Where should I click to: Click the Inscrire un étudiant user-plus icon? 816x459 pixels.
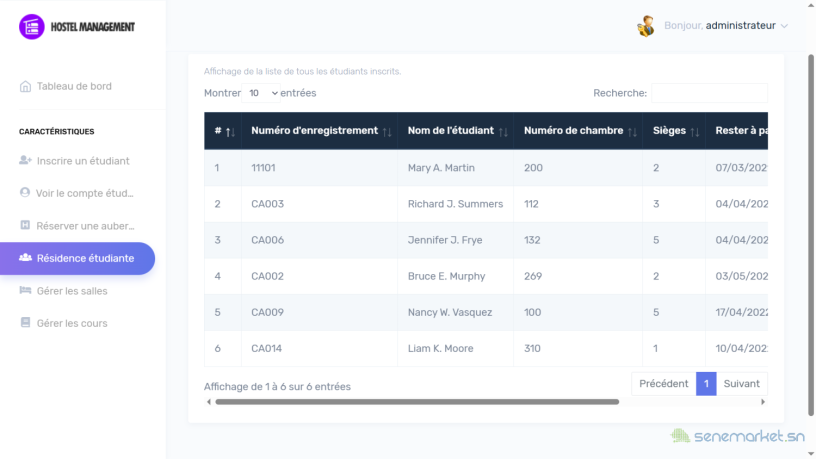25,160
